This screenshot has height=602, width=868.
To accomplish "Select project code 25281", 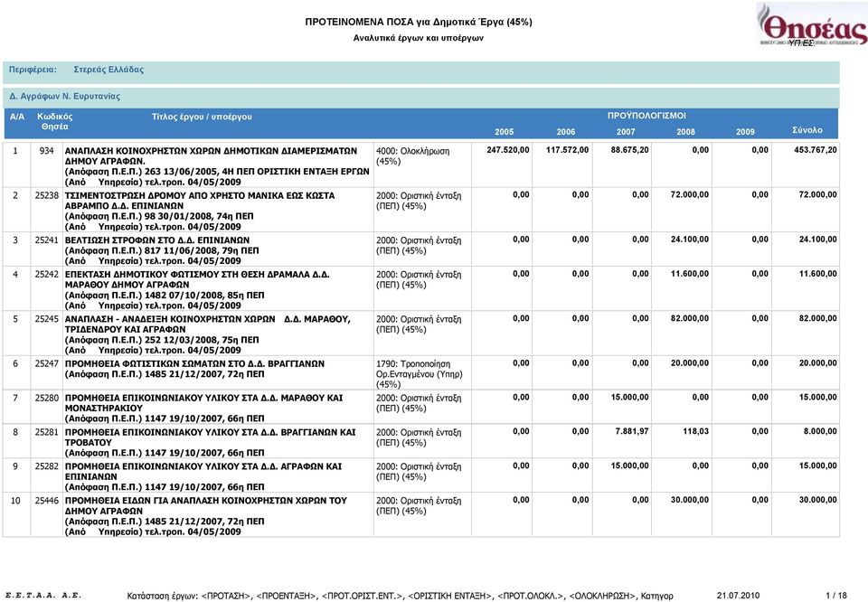I will point(46,433).
